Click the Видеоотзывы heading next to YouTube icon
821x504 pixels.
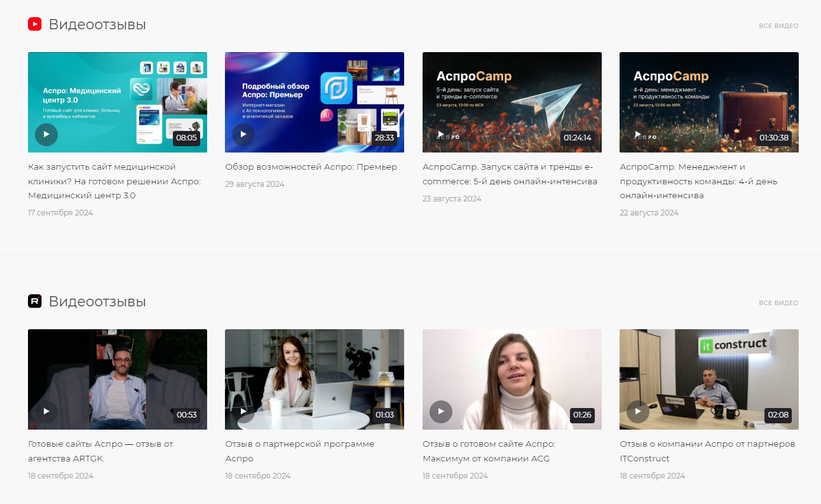(x=97, y=25)
